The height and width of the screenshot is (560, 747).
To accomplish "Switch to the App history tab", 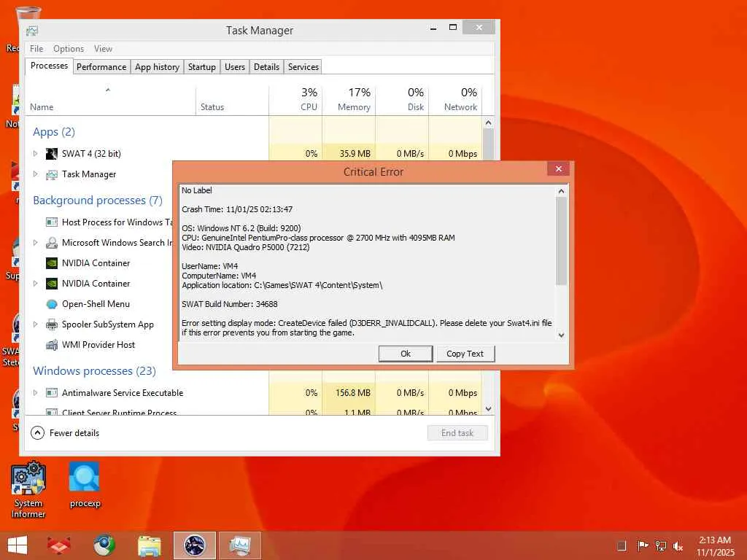I will pyautogui.click(x=158, y=67).
